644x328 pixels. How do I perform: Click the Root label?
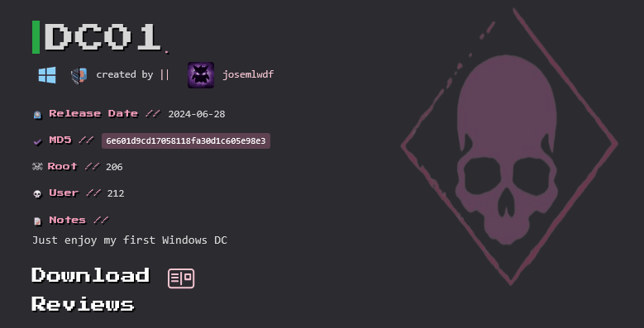63,166
